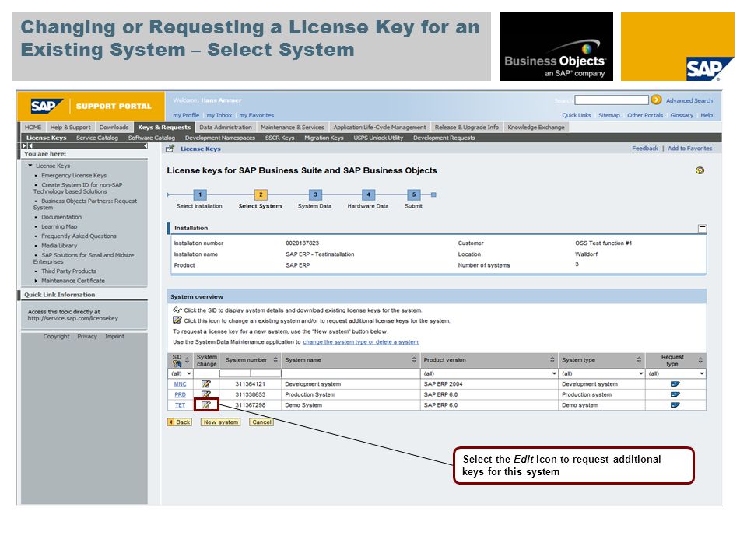Open the Request type filter dropdown
Image resolution: width=747 pixels, height=560 pixels.
pyautogui.click(x=702, y=373)
